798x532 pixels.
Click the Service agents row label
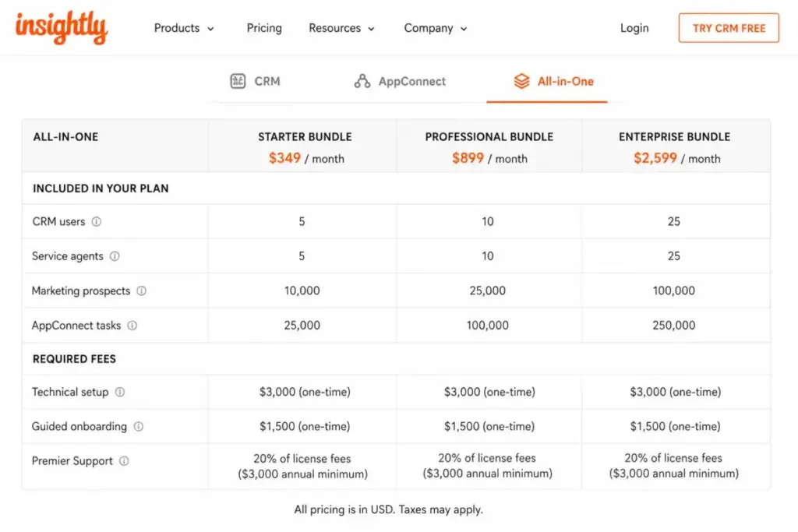click(x=68, y=255)
